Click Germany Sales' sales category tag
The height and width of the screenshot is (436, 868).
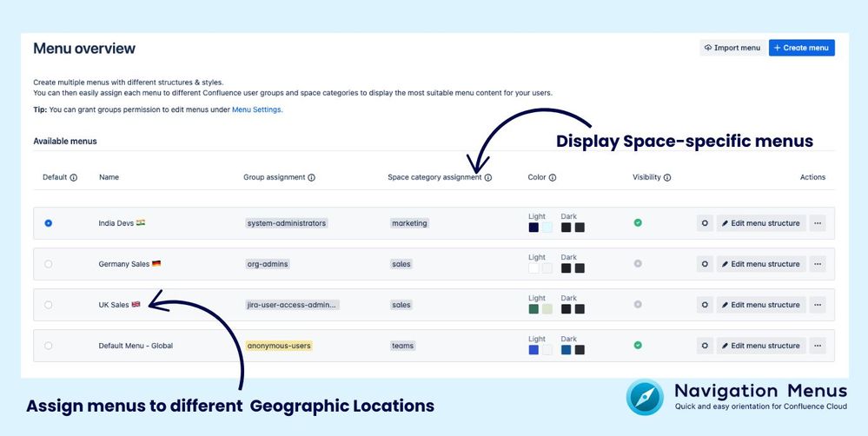coord(401,264)
